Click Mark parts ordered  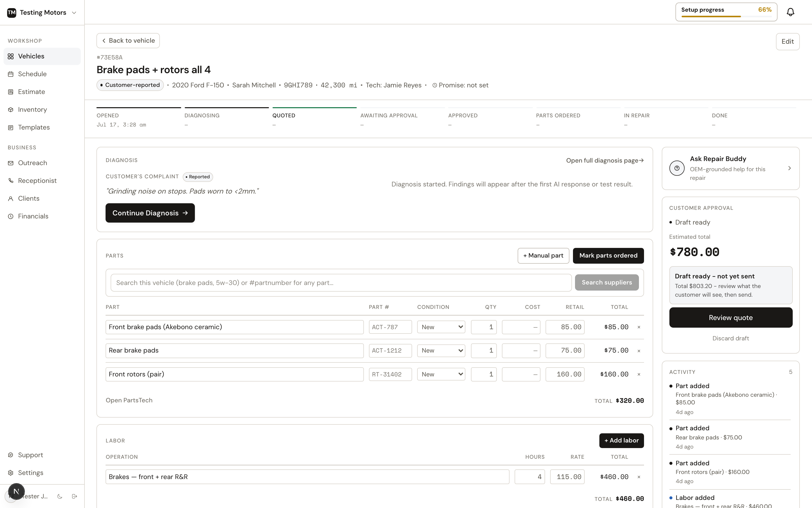click(x=608, y=256)
